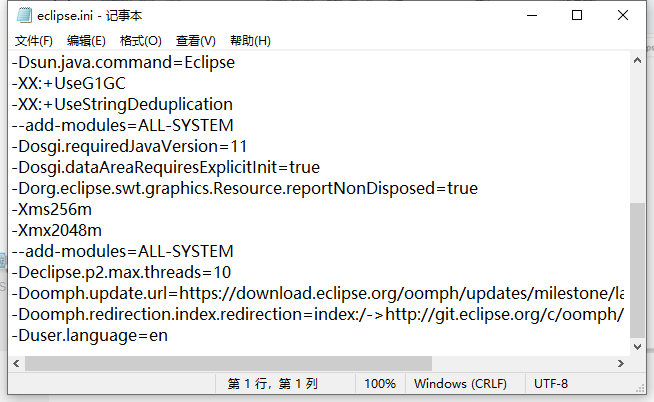The image size is (654, 402).
Task: Click the line -XX:+UseStringDeduplication
Action: (122, 104)
